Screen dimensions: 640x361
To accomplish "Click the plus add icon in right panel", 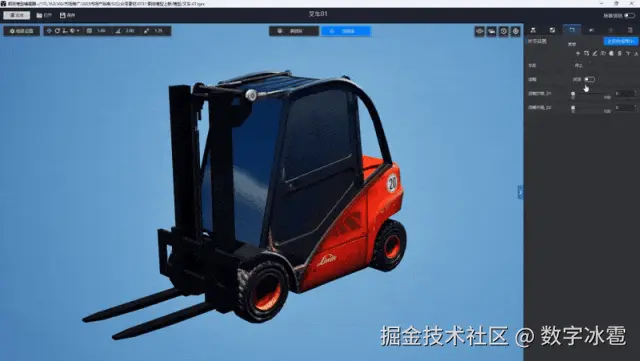I will click(578, 53).
